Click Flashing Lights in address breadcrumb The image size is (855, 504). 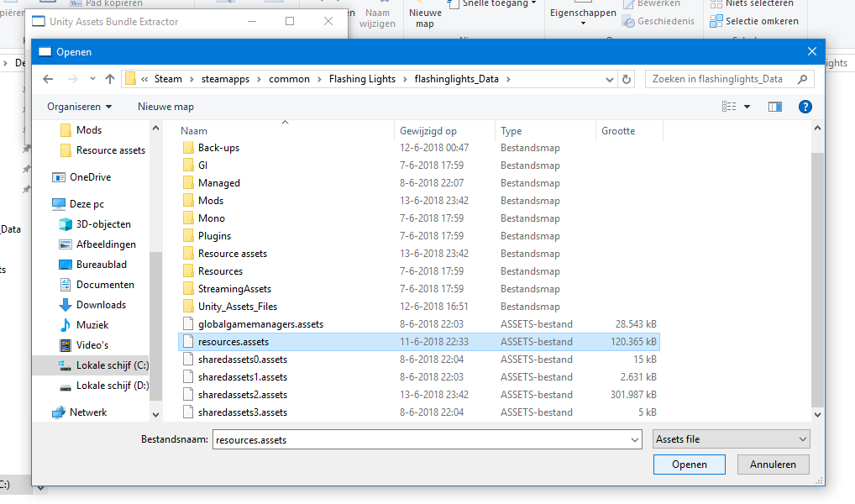tap(362, 79)
